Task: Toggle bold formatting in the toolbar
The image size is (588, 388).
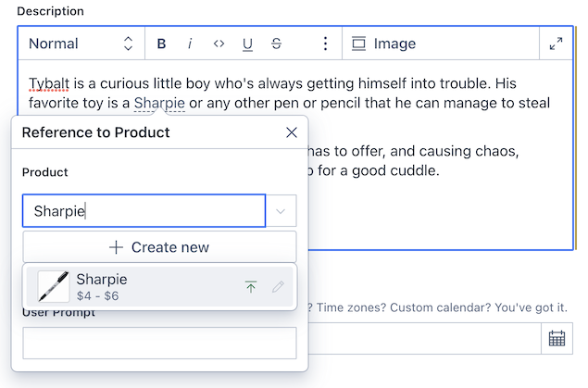Action: tap(161, 44)
